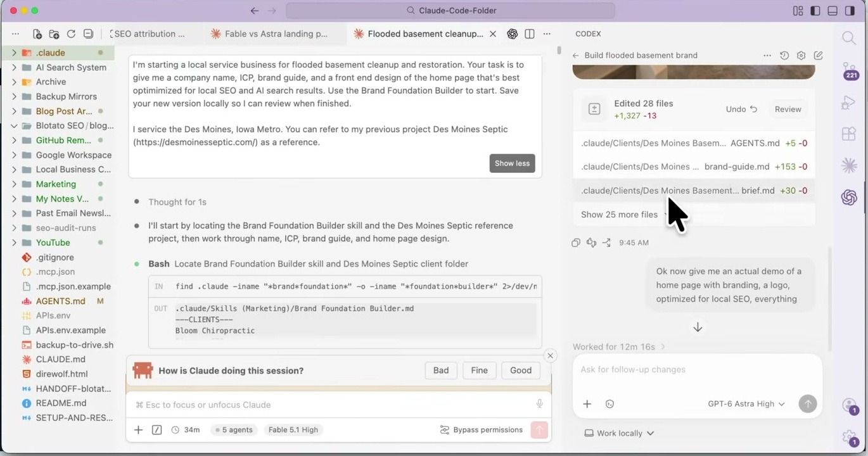868x456 pixels.
Task: Click the OpenAI Codex icon in editor tab bar
Action: pos(513,34)
